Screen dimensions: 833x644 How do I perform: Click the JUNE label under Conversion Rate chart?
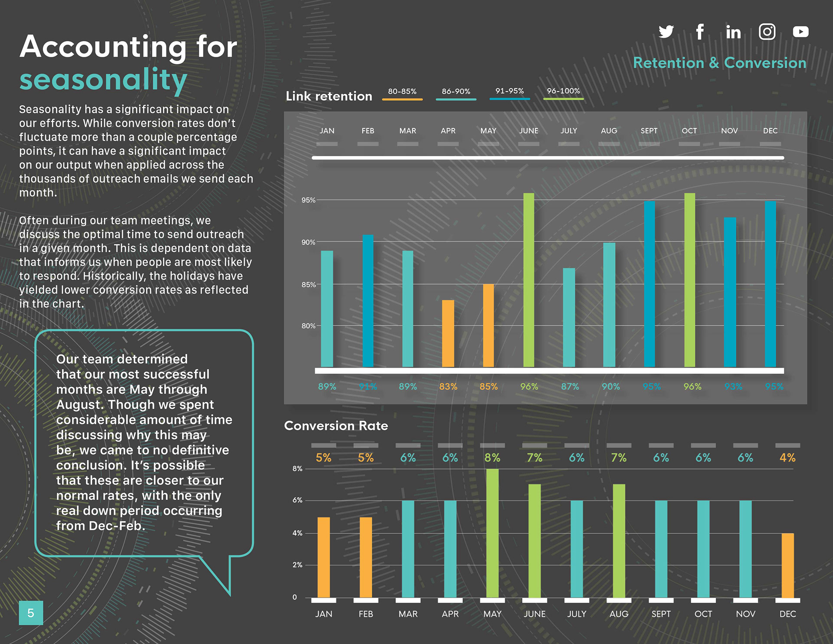coord(535,614)
